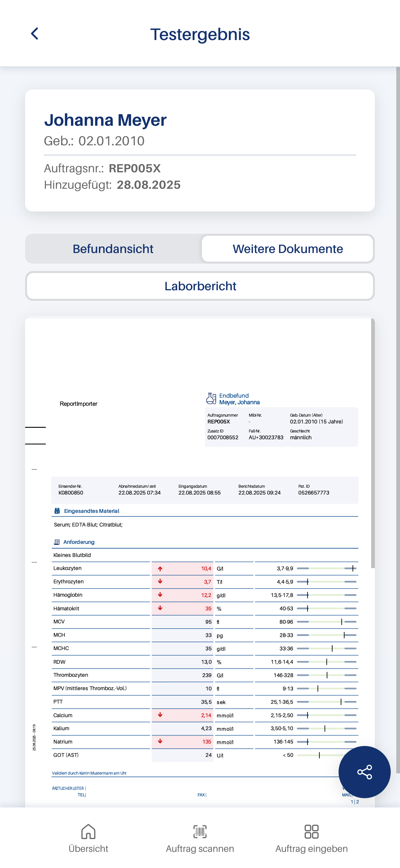Open the Laborbericht button
Viewport: 400px width, 868px height.
click(200, 286)
